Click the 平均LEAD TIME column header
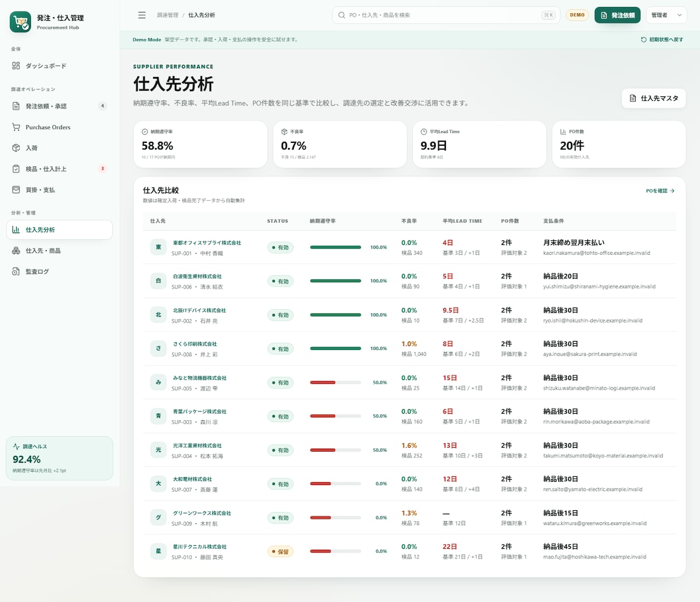Viewport: 700px width, 602px height. 462,221
